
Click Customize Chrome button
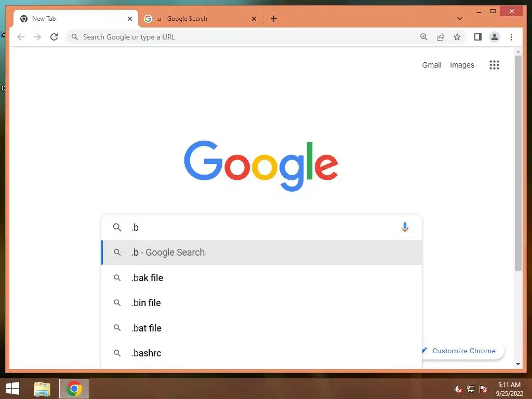coord(463,351)
